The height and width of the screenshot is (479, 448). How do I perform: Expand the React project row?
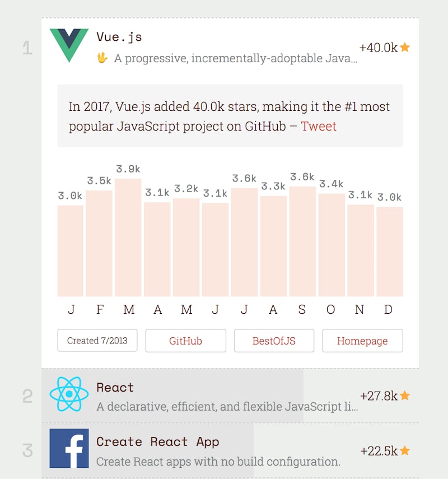[227, 396]
